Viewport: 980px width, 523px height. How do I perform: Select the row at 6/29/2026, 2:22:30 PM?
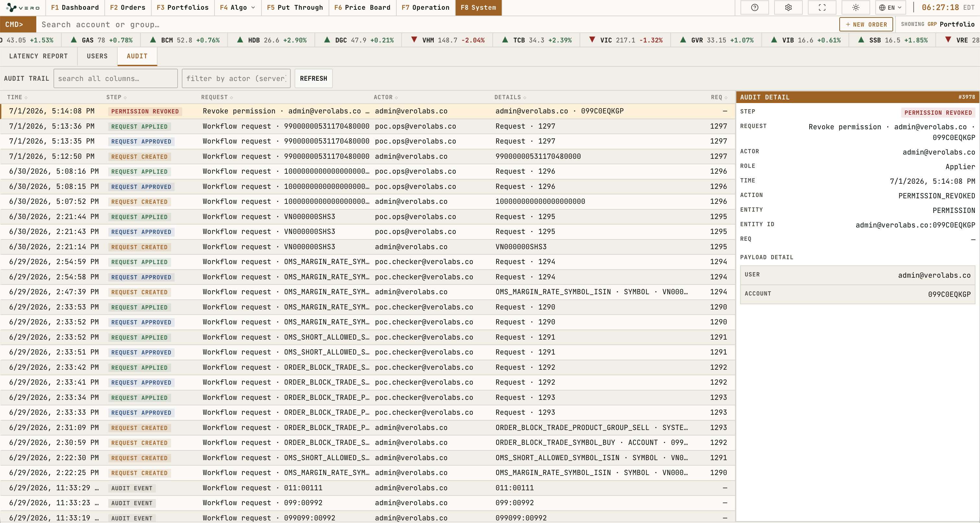[x=368, y=458]
